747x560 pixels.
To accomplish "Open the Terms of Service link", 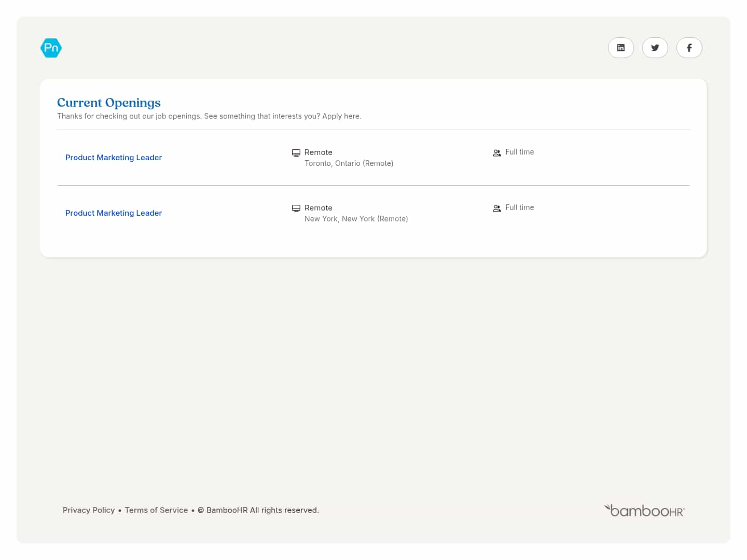I will [156, 510].
